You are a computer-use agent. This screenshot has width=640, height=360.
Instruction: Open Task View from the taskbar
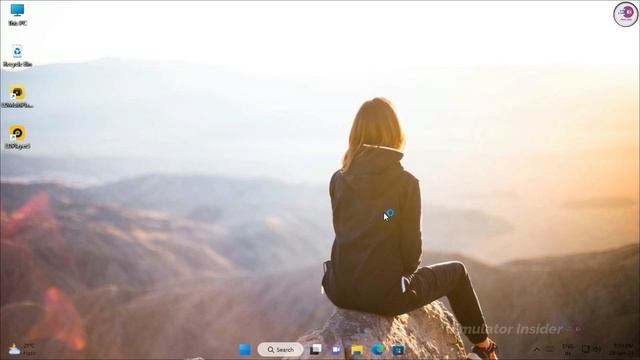click(316, 349)
